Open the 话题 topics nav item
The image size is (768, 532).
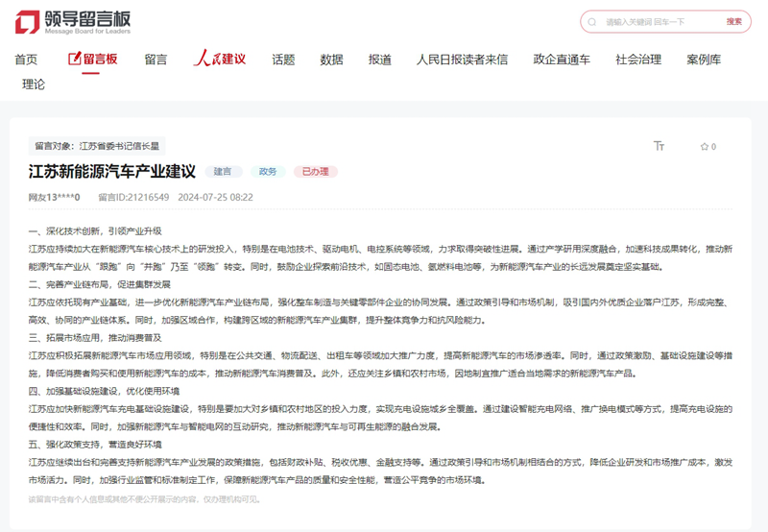point(283,60)
